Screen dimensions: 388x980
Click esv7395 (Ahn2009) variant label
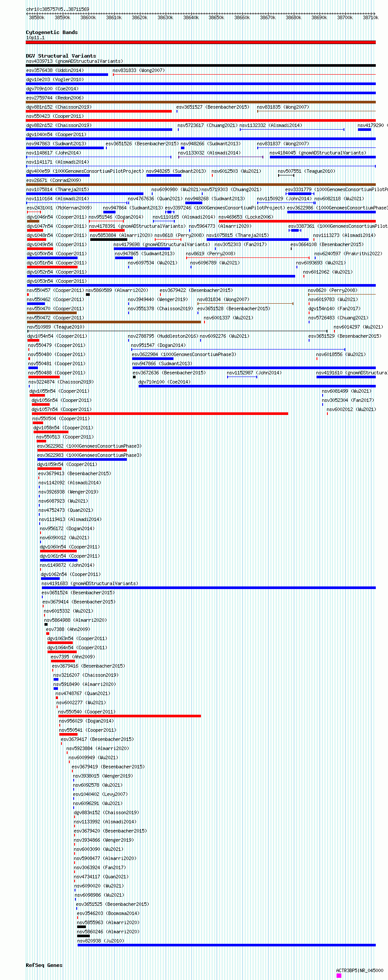tap(73, 657)
